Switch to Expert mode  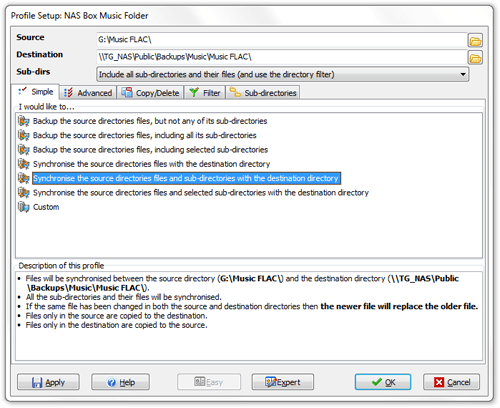point(283,382)
